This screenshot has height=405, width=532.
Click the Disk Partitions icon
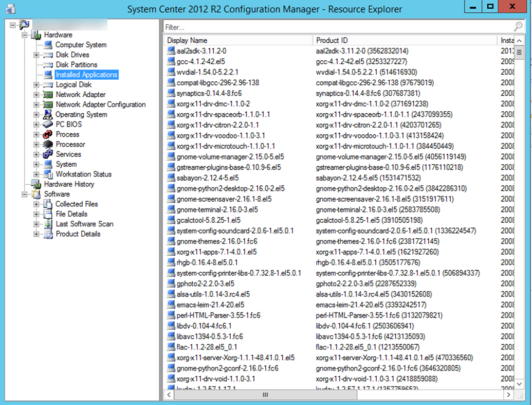(x=48, y=64)
